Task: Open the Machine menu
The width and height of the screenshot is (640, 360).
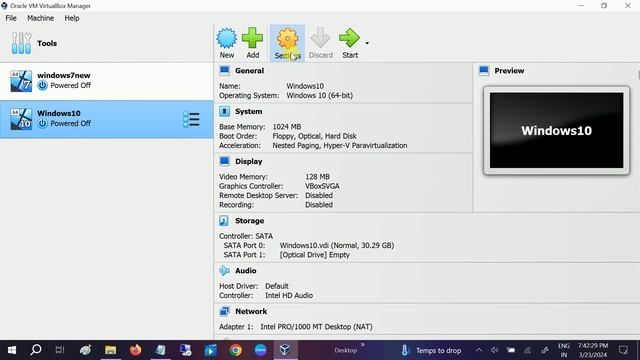Action: tap(40, 18)
